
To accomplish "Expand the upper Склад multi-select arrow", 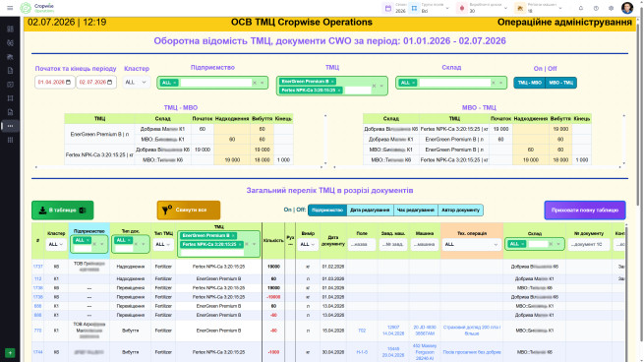I will point(500,83).
